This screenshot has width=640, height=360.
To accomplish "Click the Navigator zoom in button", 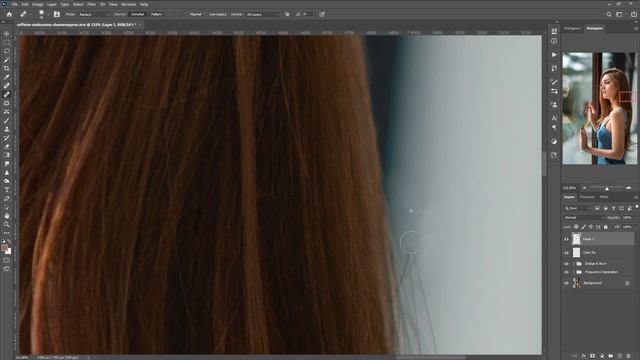I will pos(629,188).
